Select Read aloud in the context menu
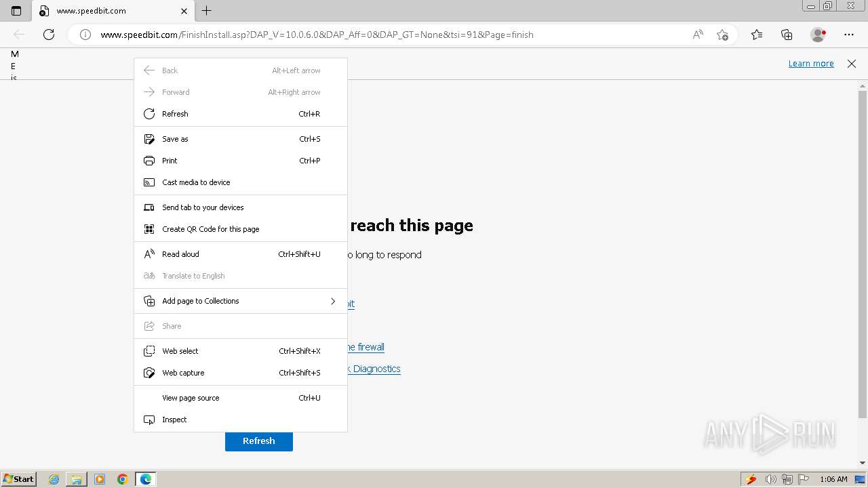 (x=241, y=254)
